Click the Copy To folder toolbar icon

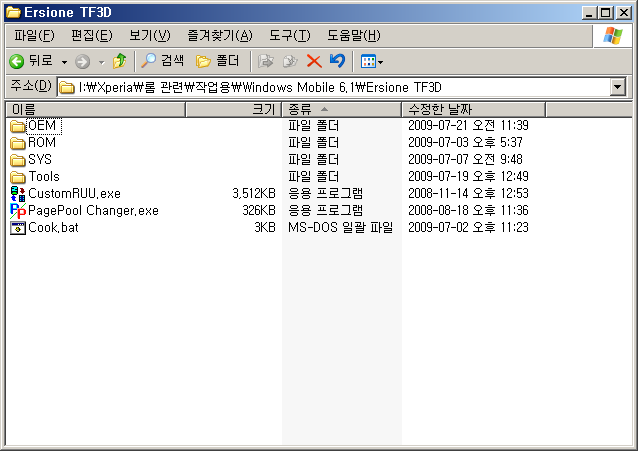[x=290, y=61]
